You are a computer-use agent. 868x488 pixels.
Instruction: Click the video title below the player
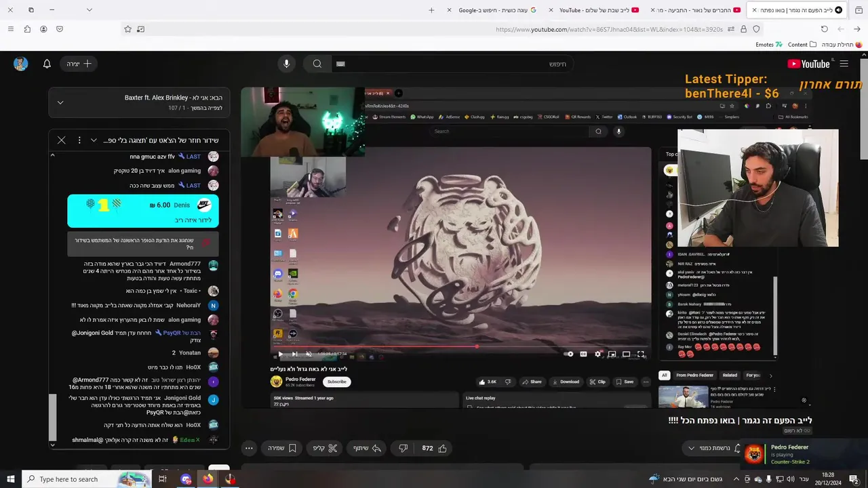tap(740, 420)
